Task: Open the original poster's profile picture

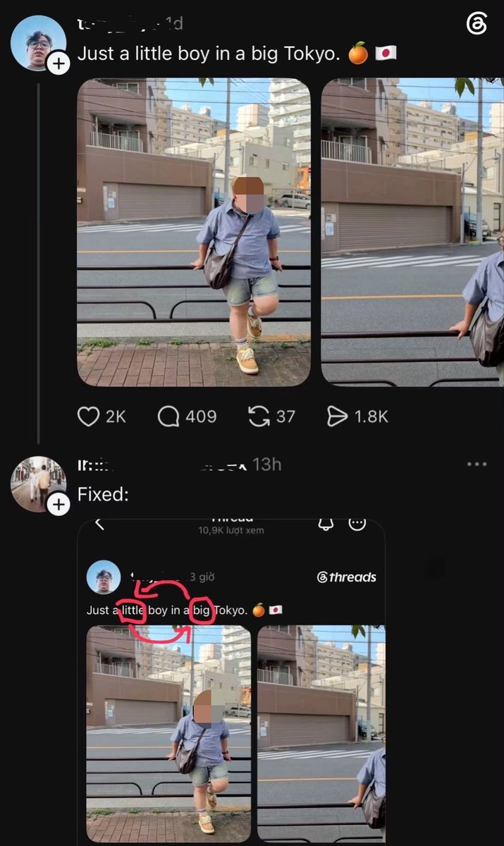Action: [38, 42]
